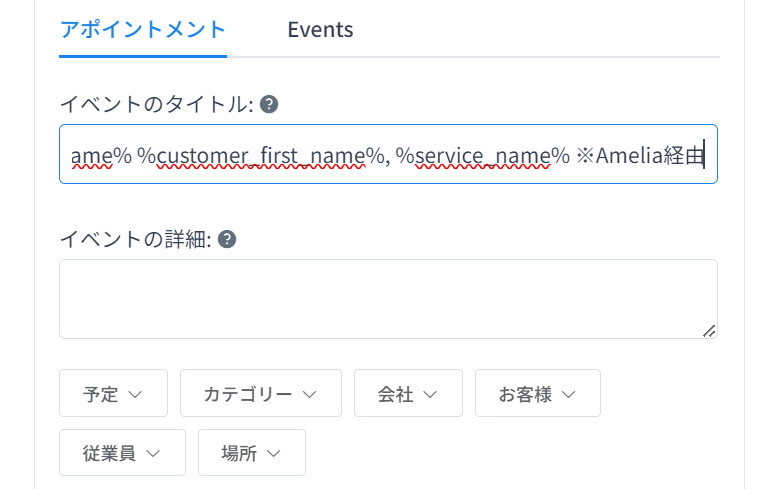780x489 pixels.
Task: Switch to the Events tab
Action: (x=320, y=30)
